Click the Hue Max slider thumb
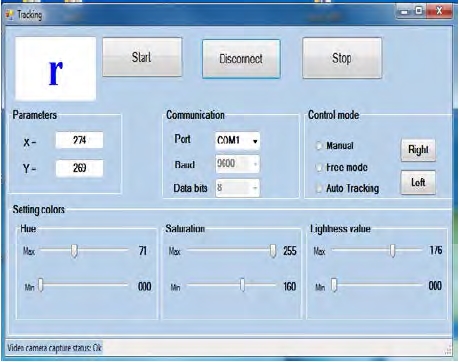 pyautogui.click(x=74, y=251)
